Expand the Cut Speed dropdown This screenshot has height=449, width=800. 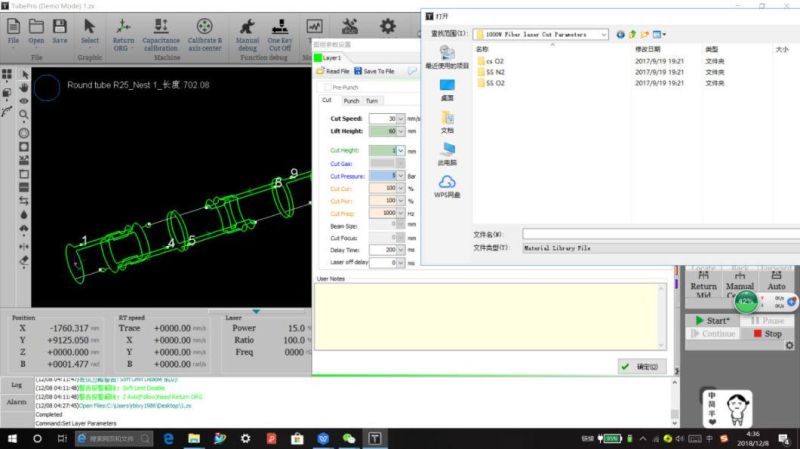(x=401, y=118)
